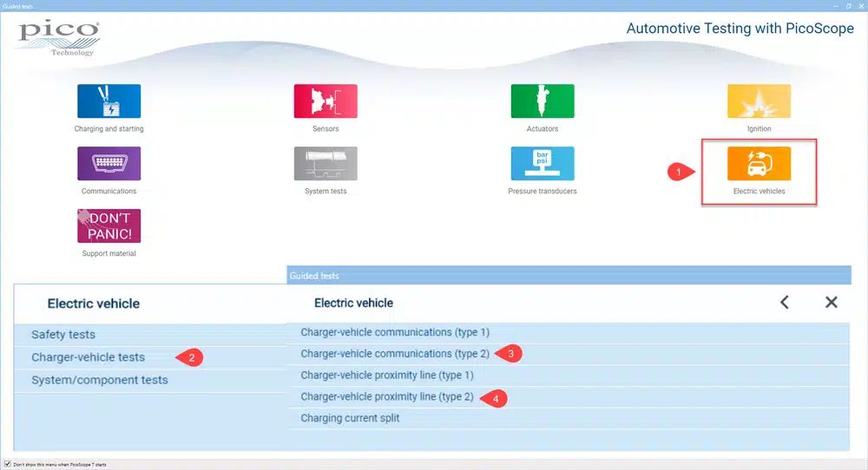Open the Charging current split test
The height and width of the screenshot is (470, 868).
(x=568, y=419)
